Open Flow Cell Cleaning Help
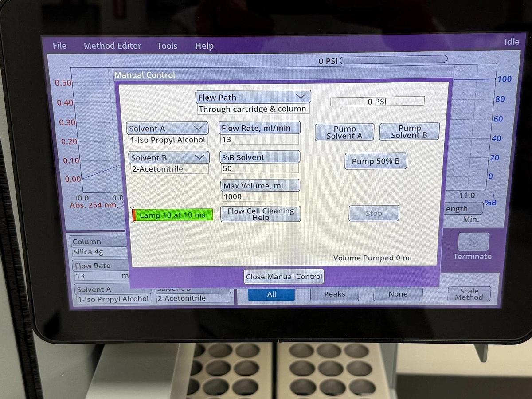 click(x=261, y=214)
